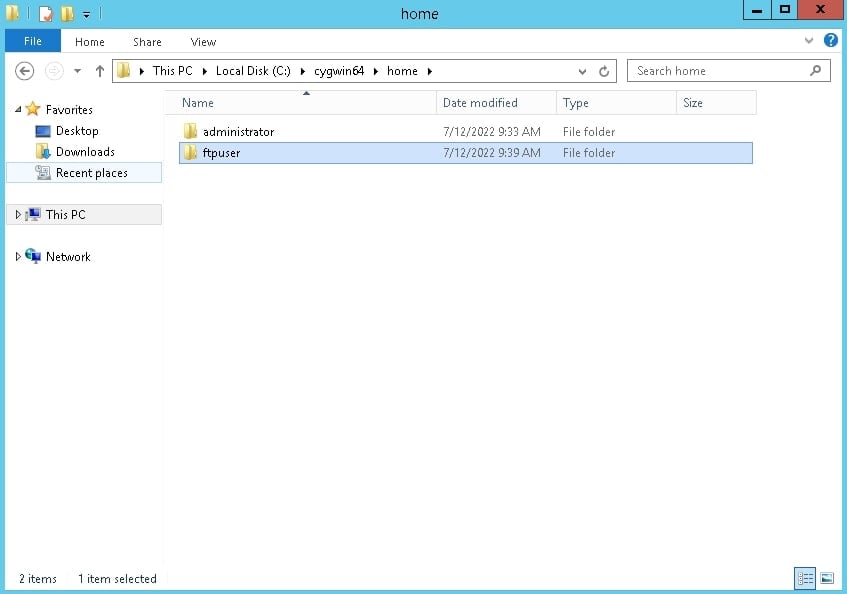Click the Back navigation arrow
The width and height of the screenshot is (847, 594).
[24, 71]
